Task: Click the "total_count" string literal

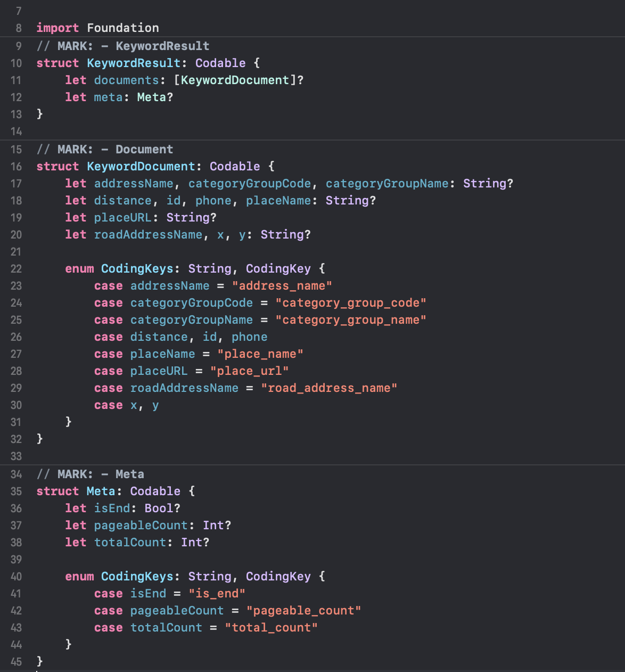Action: [271, 627]
